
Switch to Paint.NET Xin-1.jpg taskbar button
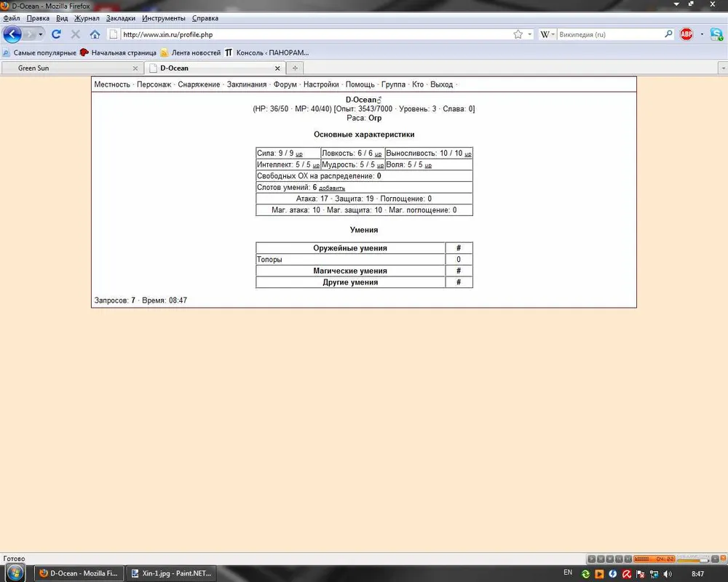click(x=171, y=573)
